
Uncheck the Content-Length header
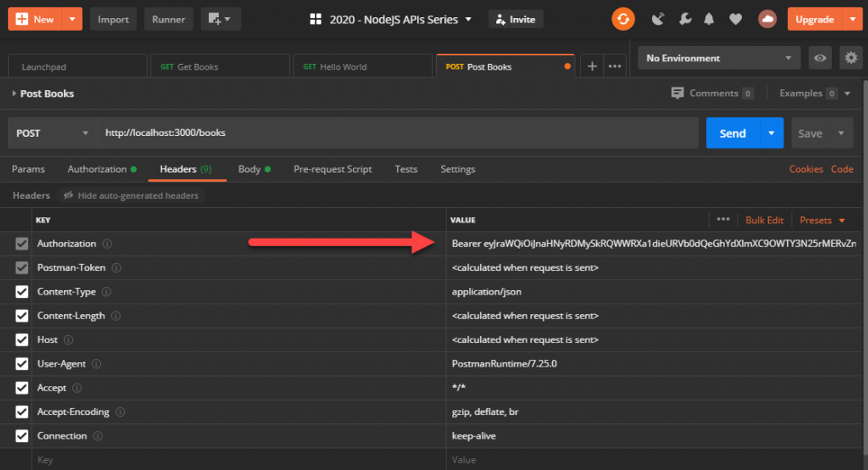tap(22, 316)
